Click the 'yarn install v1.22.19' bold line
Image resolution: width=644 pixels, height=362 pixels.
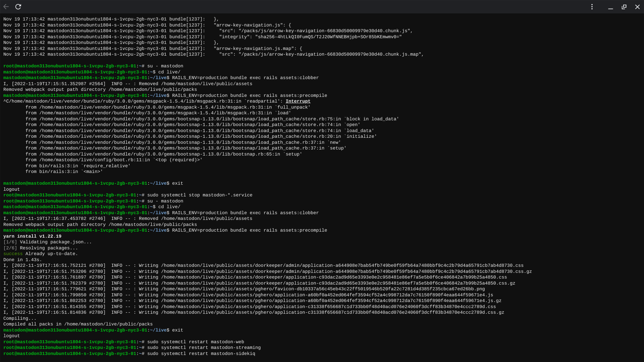click(x=32, y=236)
